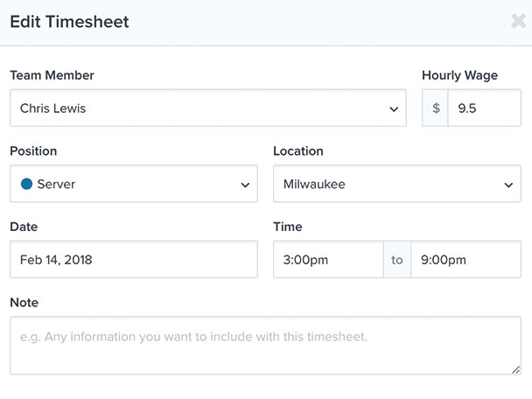Click the Note area resize handle

[x=515, y=370]
